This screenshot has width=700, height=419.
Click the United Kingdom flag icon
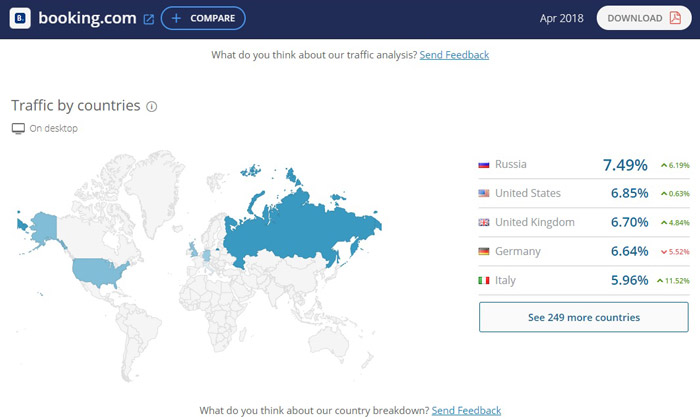tap(484, 222)
